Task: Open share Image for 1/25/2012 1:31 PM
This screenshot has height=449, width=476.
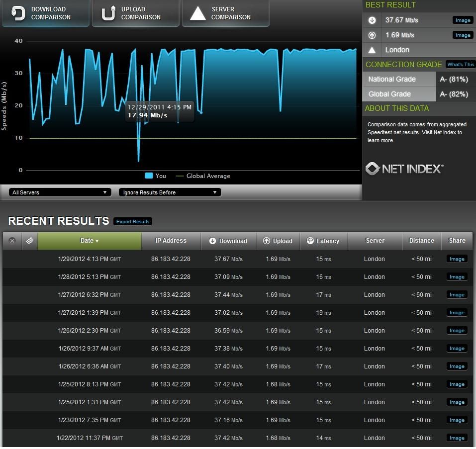Action: 457,402
